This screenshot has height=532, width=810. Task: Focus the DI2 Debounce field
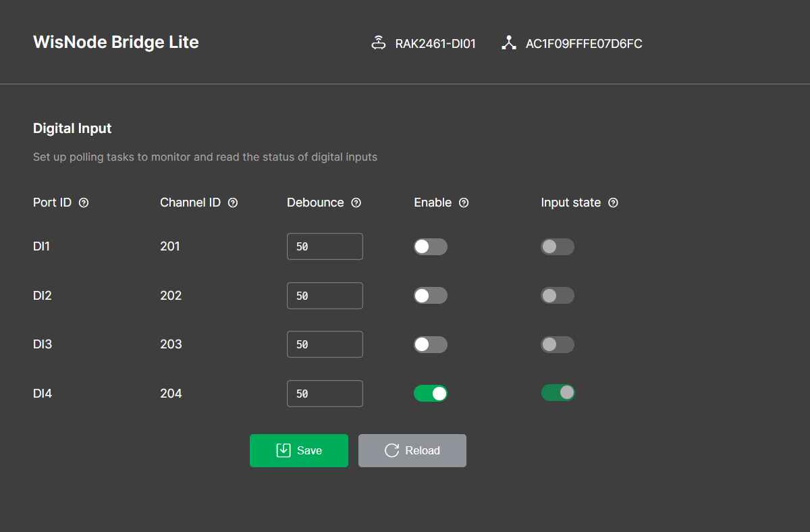pyautogui.click(x=325, y=296)
